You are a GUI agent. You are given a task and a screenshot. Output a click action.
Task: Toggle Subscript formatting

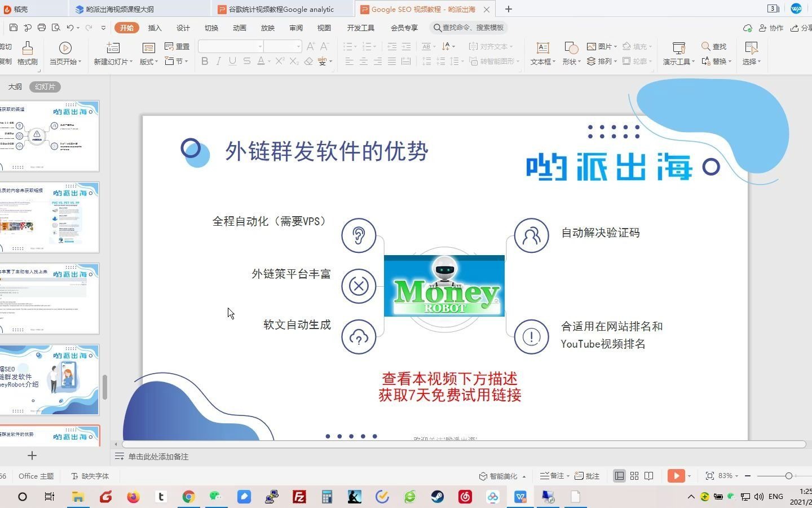click(294, 61)
